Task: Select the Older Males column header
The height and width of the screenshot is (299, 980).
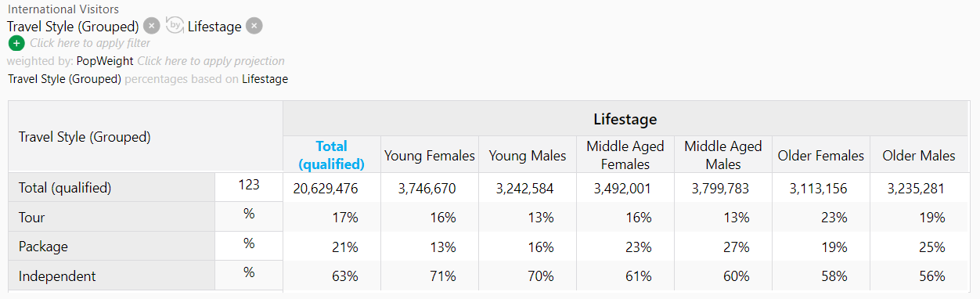Action: [x=919, y=155]
